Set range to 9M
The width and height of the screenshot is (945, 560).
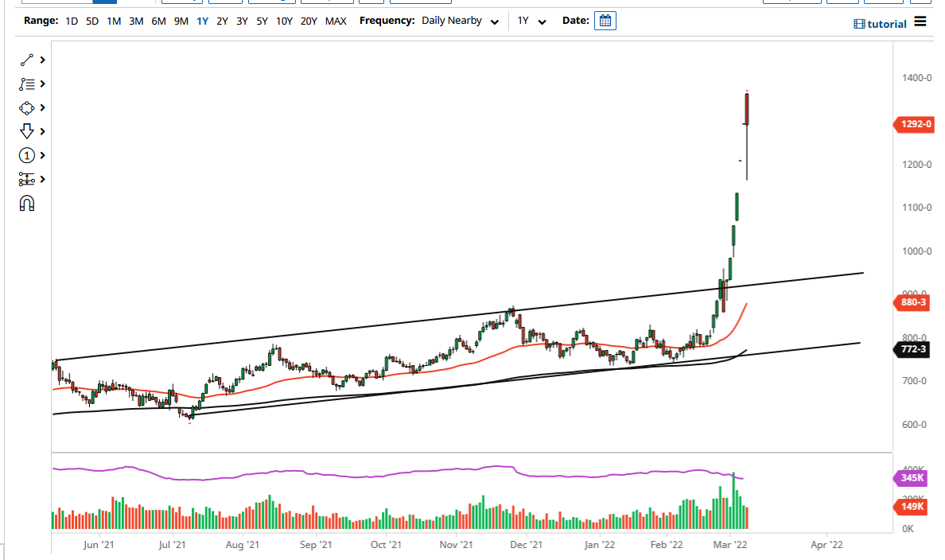pyautogui.click(x=181, y=21)
